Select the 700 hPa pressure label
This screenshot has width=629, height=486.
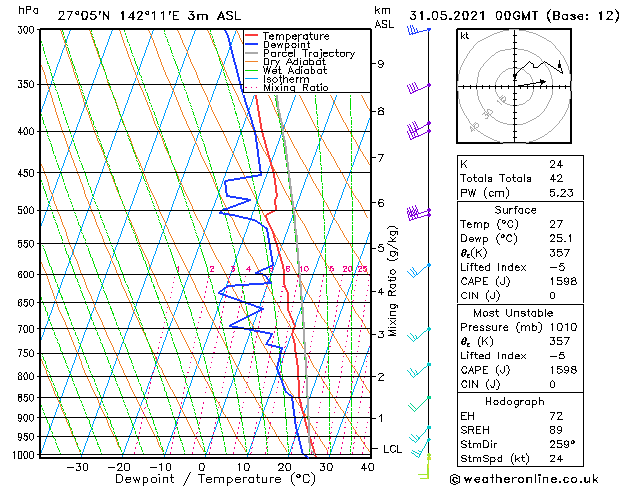click(28, 329)
